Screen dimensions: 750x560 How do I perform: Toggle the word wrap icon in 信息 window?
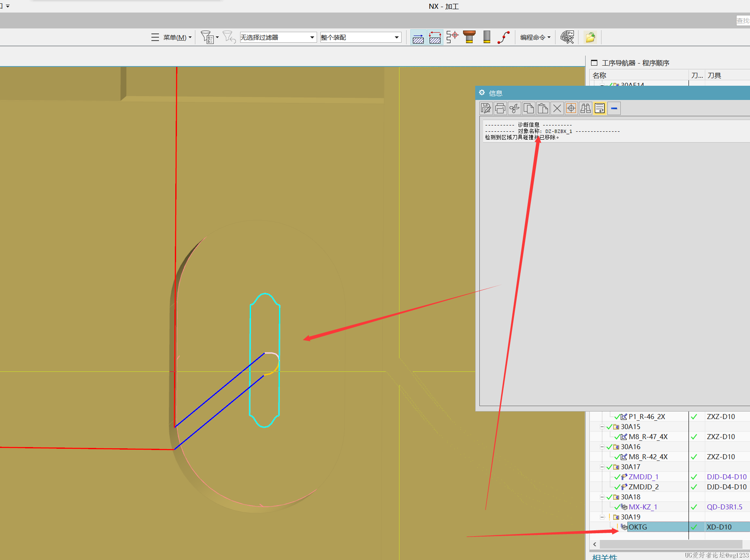click(x=600, y=109)
